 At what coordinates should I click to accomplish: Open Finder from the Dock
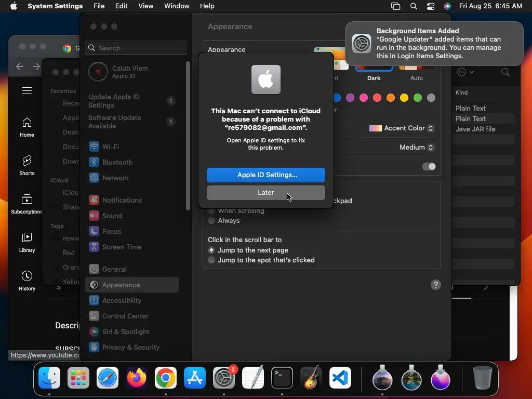(x=49, y=378)
